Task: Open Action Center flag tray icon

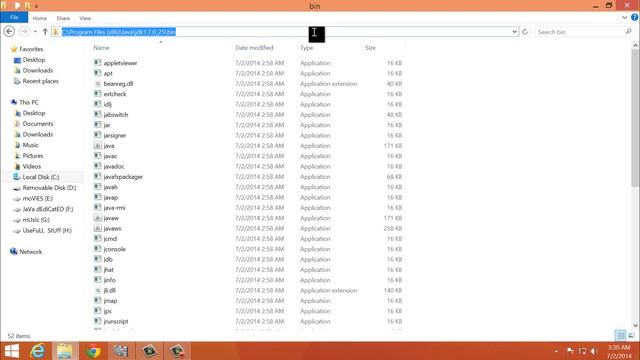Action: 571,351
